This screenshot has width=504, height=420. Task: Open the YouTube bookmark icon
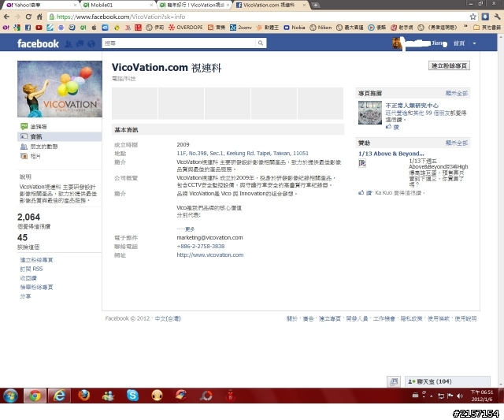click(39, 28)
